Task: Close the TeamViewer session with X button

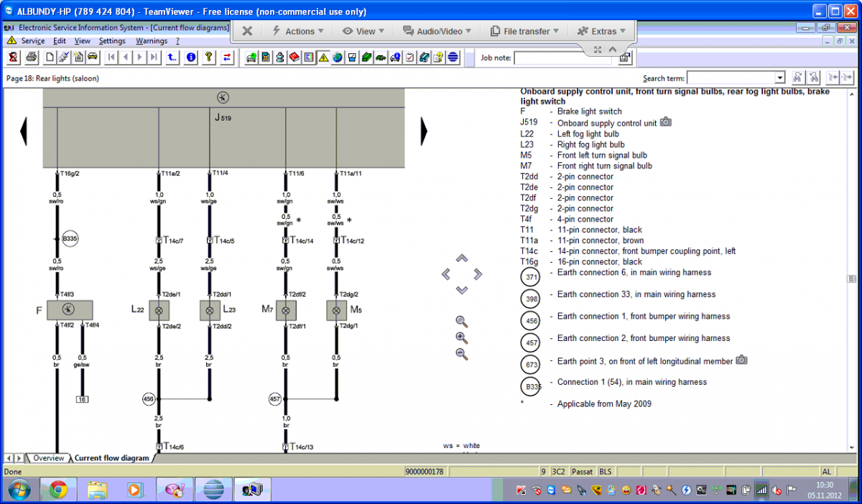Action: (x=246, y=31)
